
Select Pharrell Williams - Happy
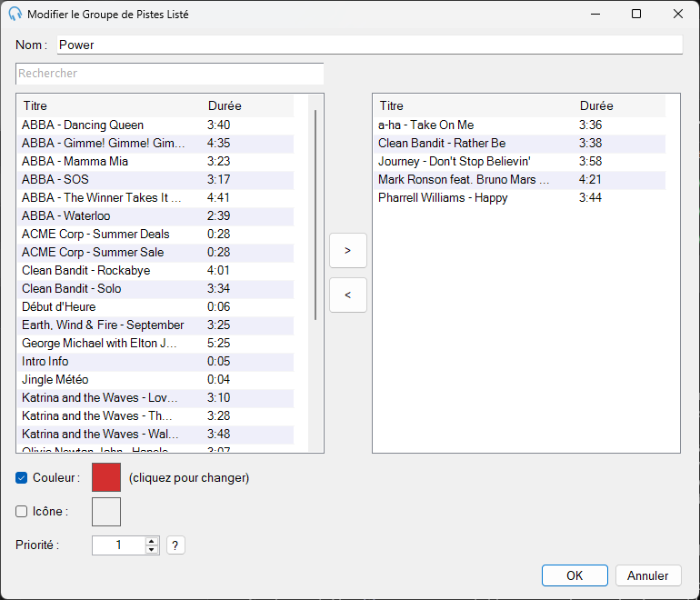tap(520, 198)
